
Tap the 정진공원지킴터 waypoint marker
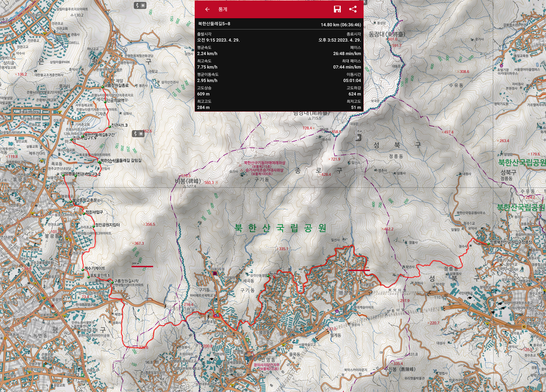(x=94, y=226)
